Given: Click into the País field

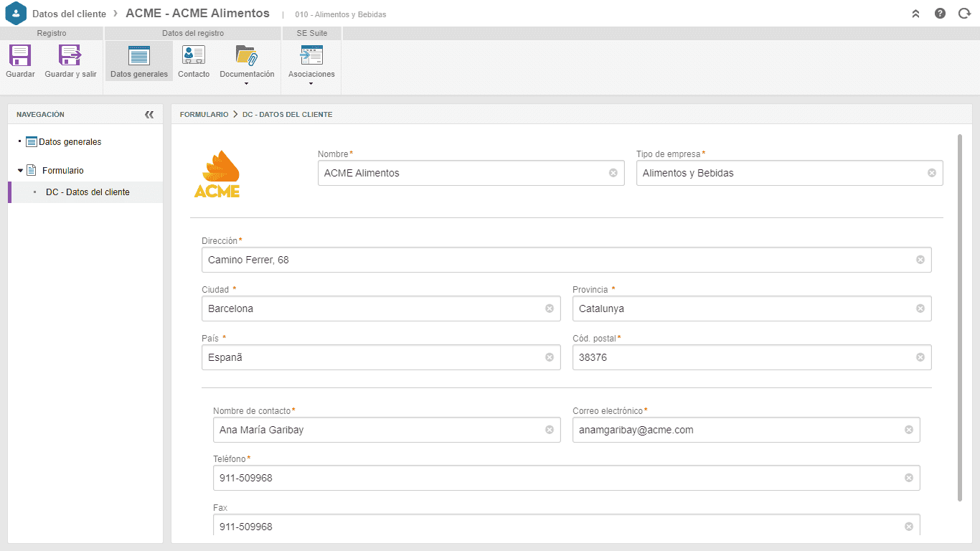Looking at the screenshot, I should pos(381,357).
